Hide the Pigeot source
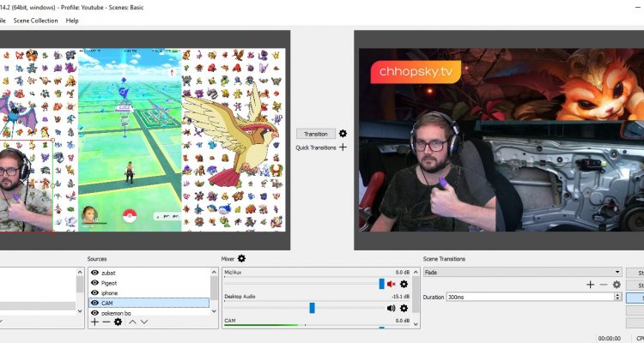Image resolution: width=644 pixels, height=343 pixels. [94, 283]
